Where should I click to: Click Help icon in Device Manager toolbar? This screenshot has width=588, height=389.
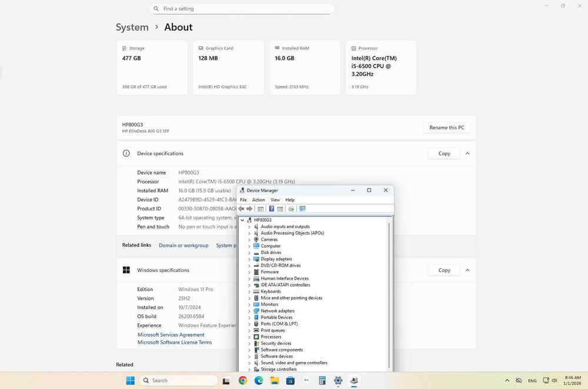[x=272, y=209]
